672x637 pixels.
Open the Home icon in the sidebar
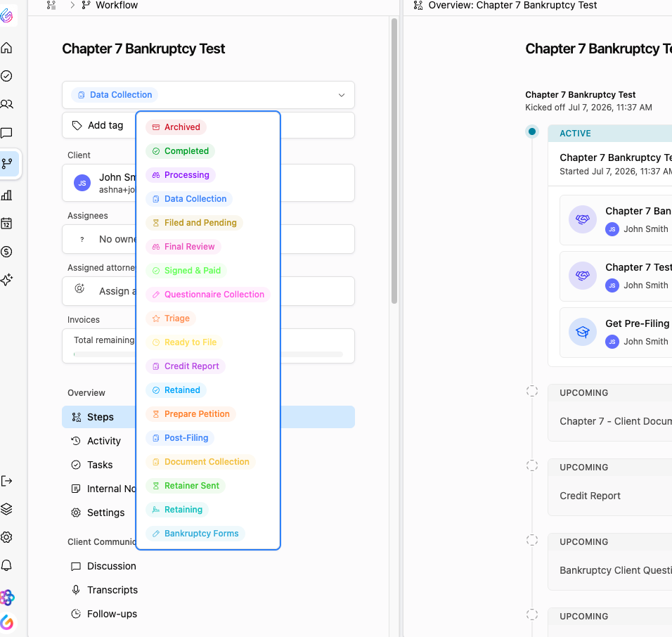pos(6,48)
